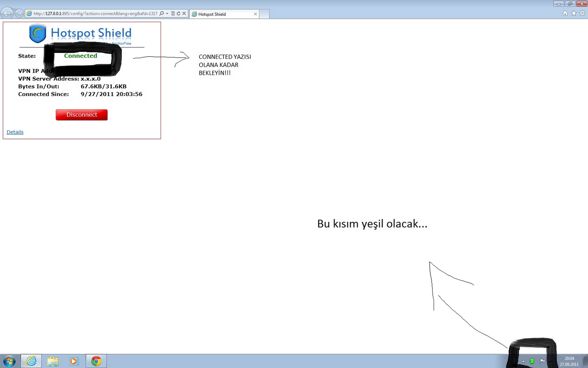The width and height of the screenshot is (588, 368).
Task: Open the browser Tools gear menu
Action: [582, 13]
